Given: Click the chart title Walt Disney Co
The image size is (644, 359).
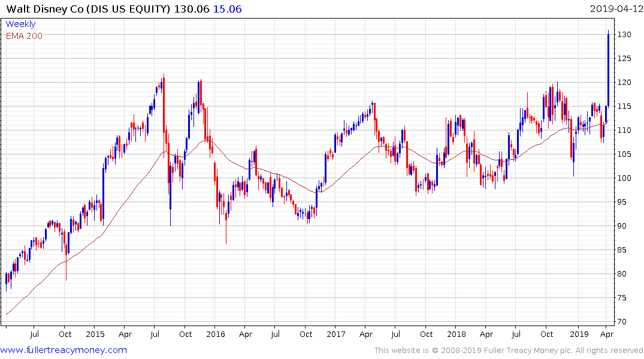Looking at the screenshot, I should [45, 9].
